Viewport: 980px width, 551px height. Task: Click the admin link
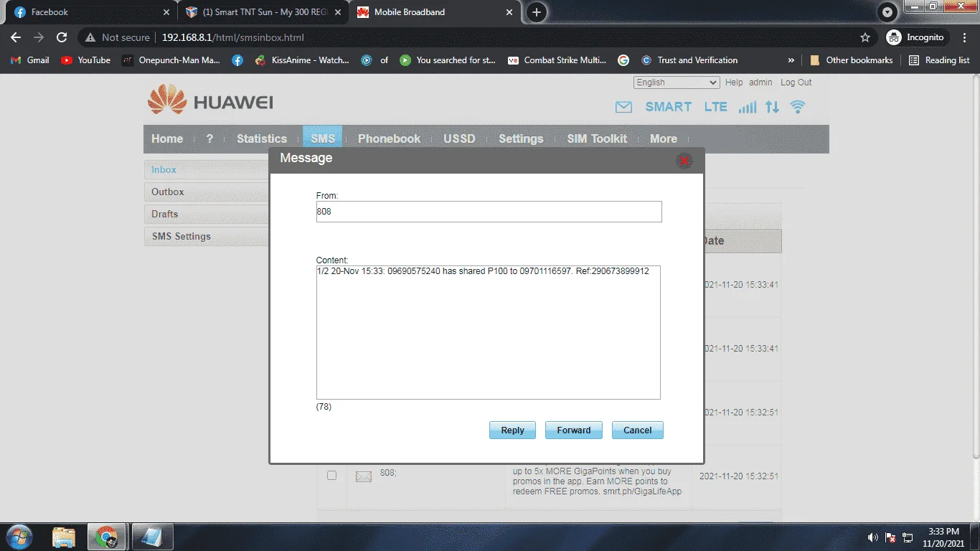[760, 83]
